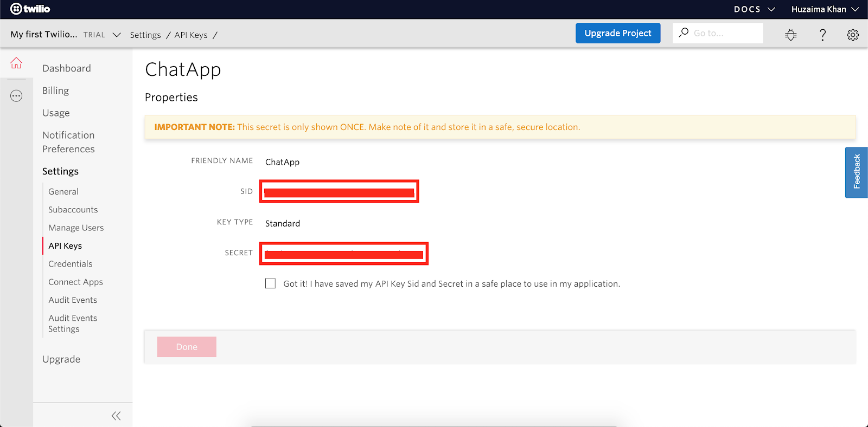The width and height of the screenshot is (868, 427).
Task: Open the debugger bug icon
Action: click(791, 35)
